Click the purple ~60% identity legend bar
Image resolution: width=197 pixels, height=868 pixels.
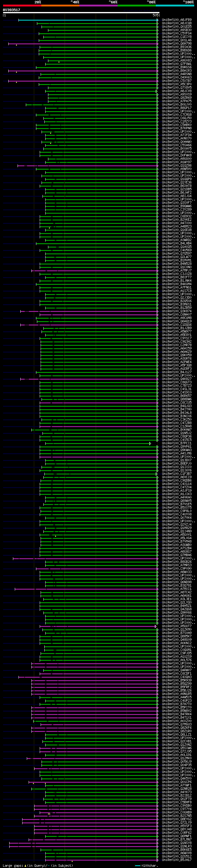pos(99,6)
